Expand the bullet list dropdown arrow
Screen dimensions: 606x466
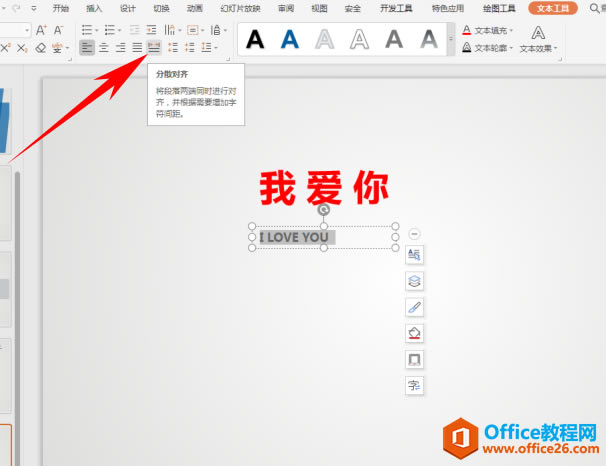click(97, 30)
